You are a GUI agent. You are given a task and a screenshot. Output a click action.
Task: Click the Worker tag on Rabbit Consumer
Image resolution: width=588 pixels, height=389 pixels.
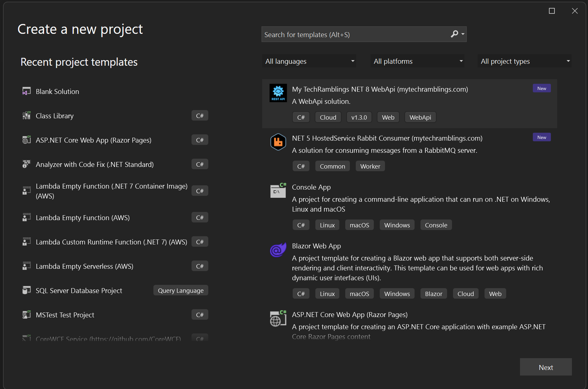click(370, 166)
